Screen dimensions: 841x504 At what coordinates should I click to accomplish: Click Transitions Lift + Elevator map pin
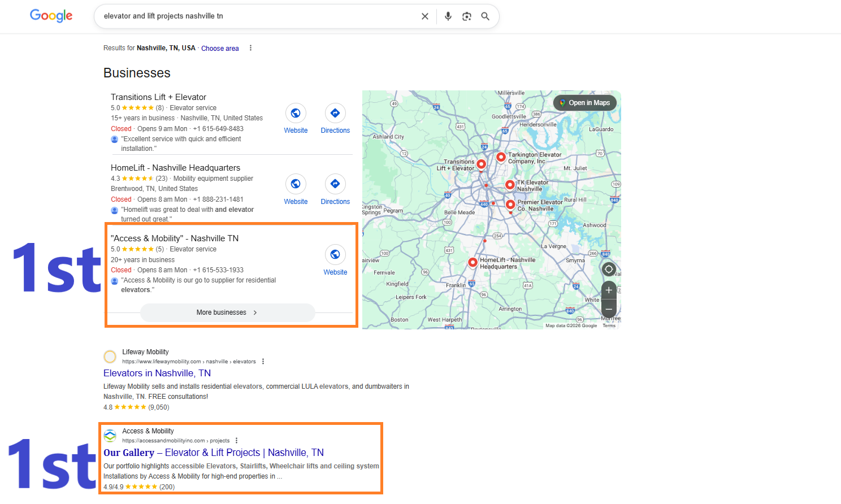coord(481,164)
